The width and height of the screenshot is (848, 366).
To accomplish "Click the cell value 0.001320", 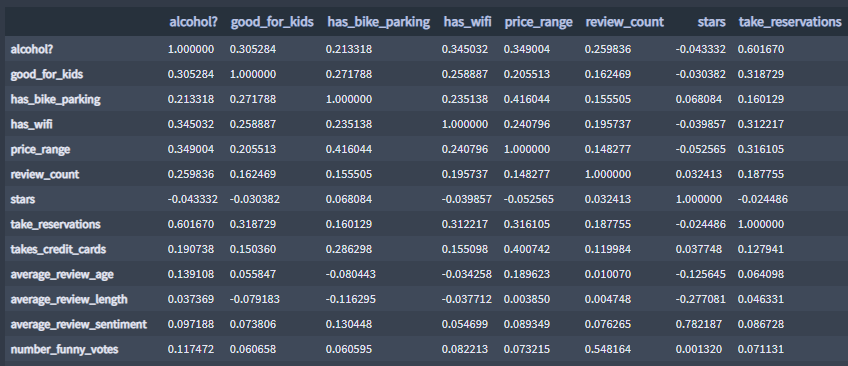I will pyautogui.click(x=699, y=349).
